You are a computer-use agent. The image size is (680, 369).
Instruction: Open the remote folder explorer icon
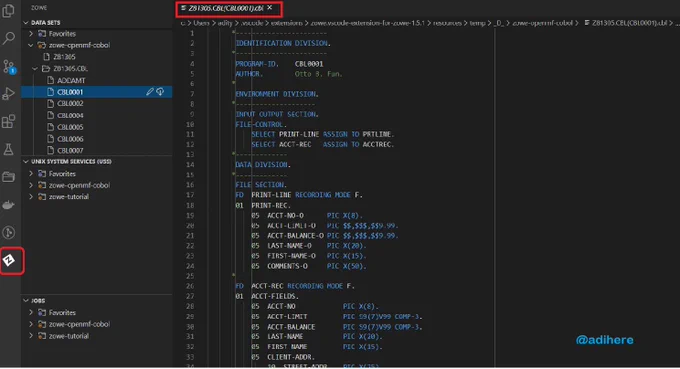[8, 177]
